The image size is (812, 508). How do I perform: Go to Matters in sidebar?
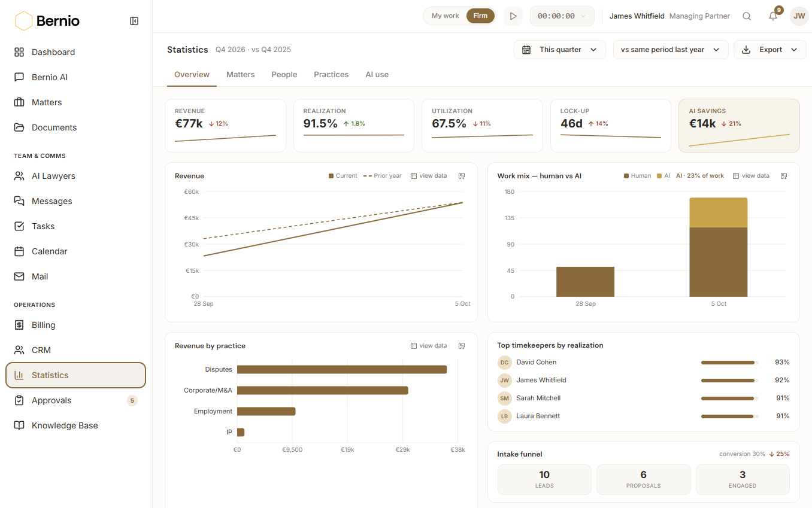pyautogui.click(x=76, y=102)
